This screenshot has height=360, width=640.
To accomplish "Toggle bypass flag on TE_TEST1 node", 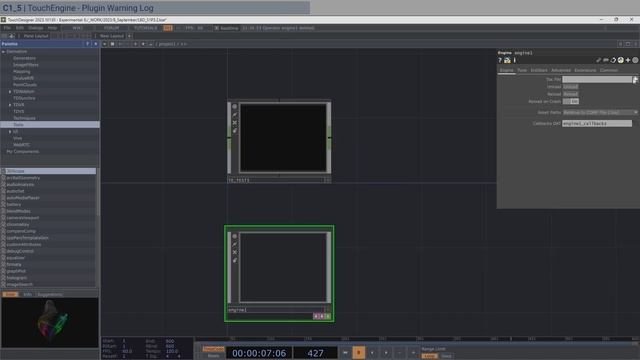I will (x=235, y=122).
